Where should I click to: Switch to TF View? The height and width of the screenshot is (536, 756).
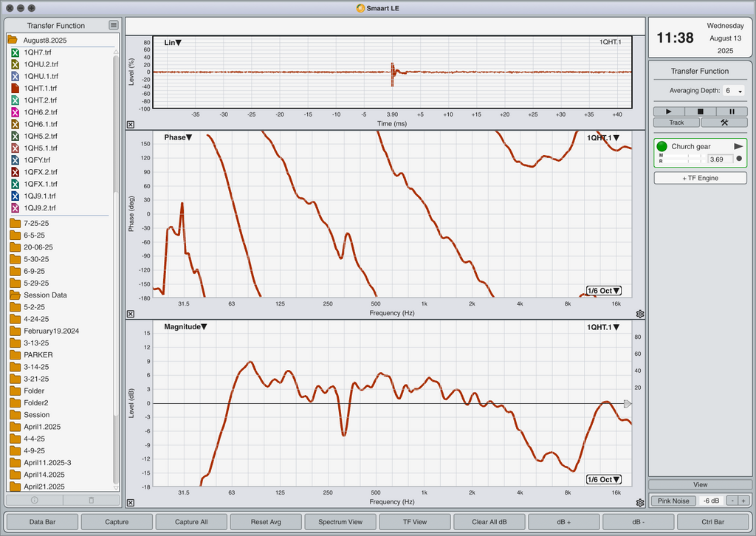tap(415, 522)
